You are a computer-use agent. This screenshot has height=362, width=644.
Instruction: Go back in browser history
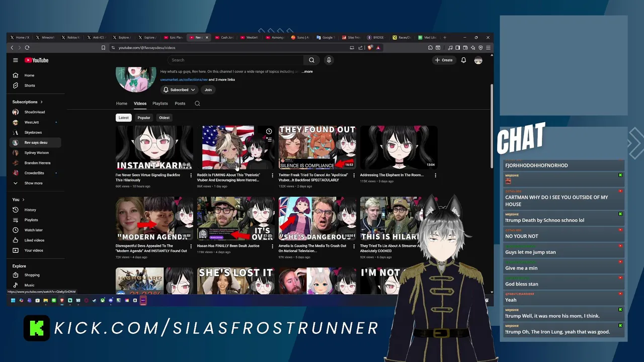point(12,48)
